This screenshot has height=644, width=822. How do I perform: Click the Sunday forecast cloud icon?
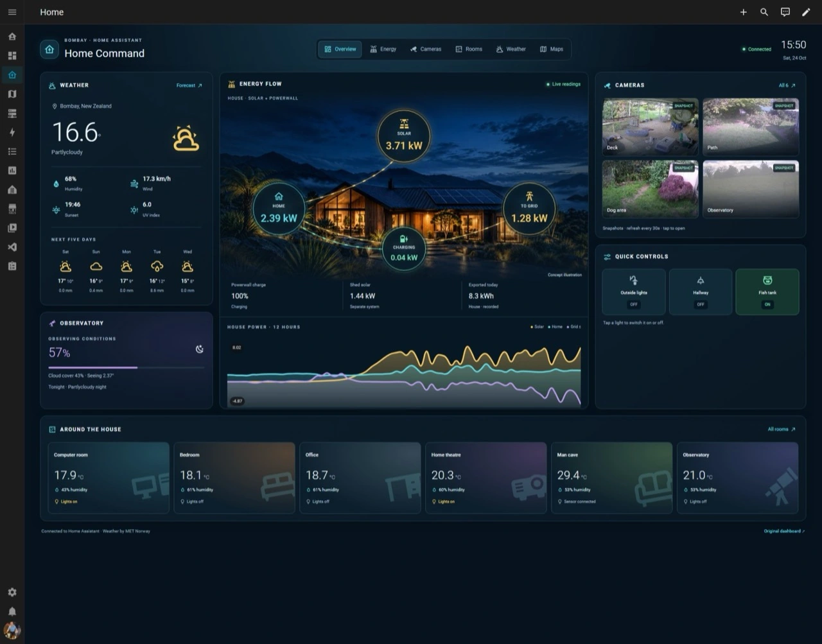pos(96,266)
